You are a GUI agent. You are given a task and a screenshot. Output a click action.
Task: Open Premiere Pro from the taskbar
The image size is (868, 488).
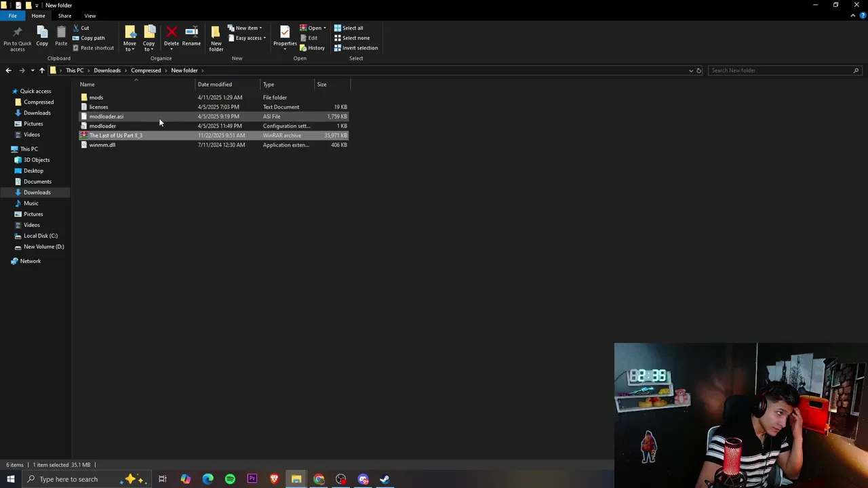(x=252, y=479)
